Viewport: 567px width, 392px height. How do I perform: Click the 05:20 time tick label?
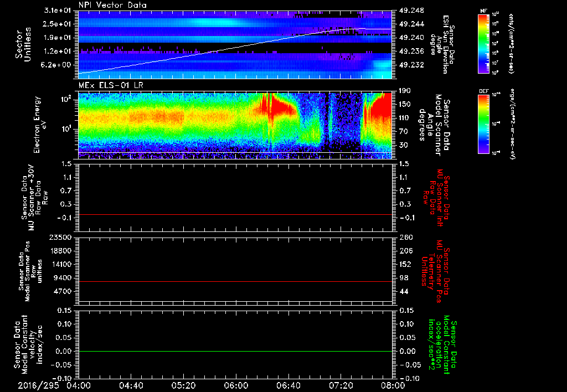click(183, 385)
